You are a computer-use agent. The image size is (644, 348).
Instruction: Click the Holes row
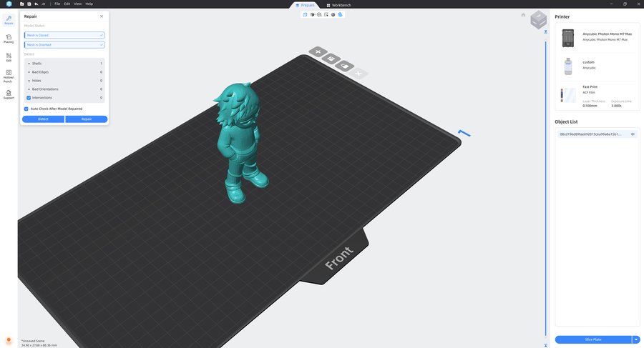pyautogui.click(x=64, y=81)
